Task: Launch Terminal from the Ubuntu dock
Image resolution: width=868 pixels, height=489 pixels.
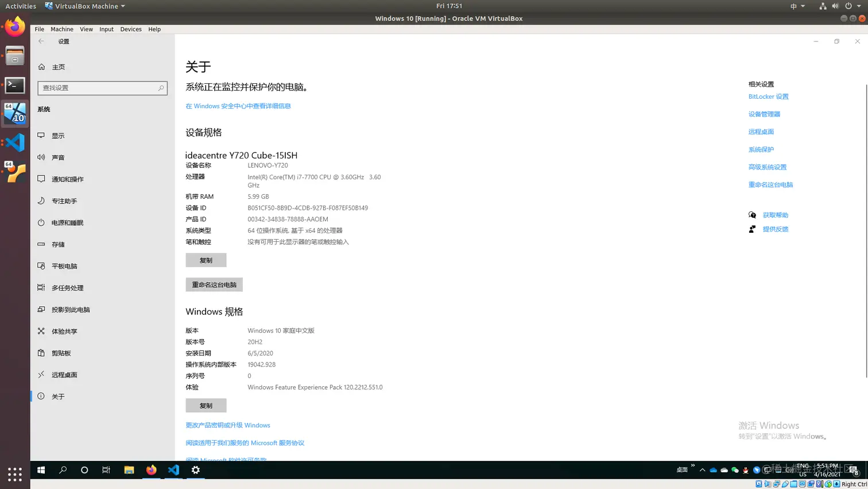Action: click(15, 86)
